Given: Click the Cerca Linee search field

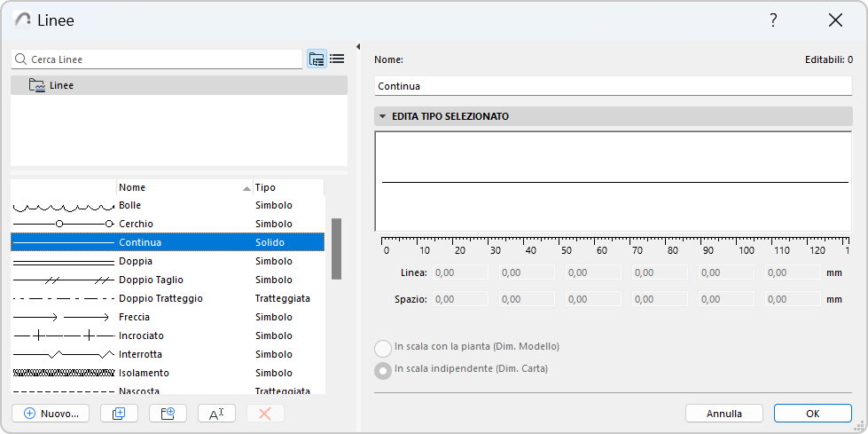Looking at the screenshot, I should coord(157,59).
